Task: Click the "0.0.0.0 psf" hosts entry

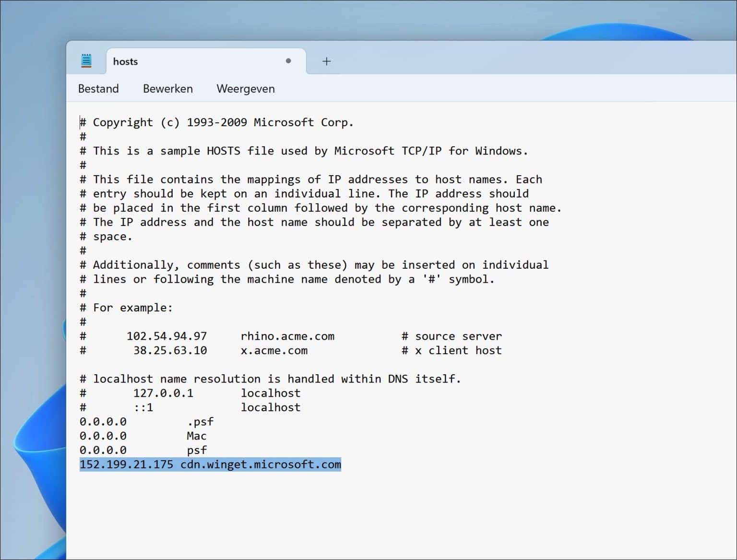Action: pos(144,450)
